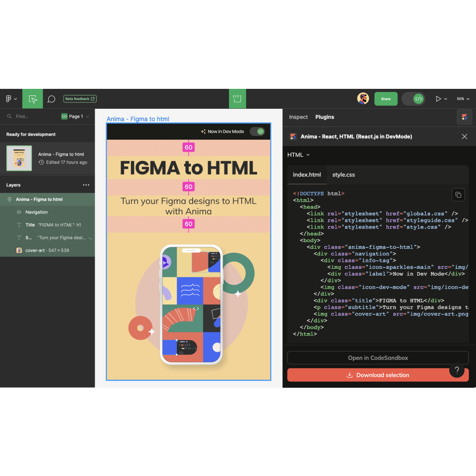Image resolution: width=476 pixels, height=476 pixels.
Task: Switch to the Inspect tab
Action: point(298,117)
